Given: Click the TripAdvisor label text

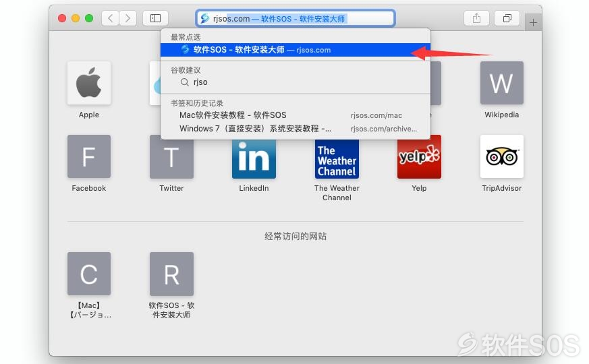Looking at the screenshot, I should coord(501,188).
